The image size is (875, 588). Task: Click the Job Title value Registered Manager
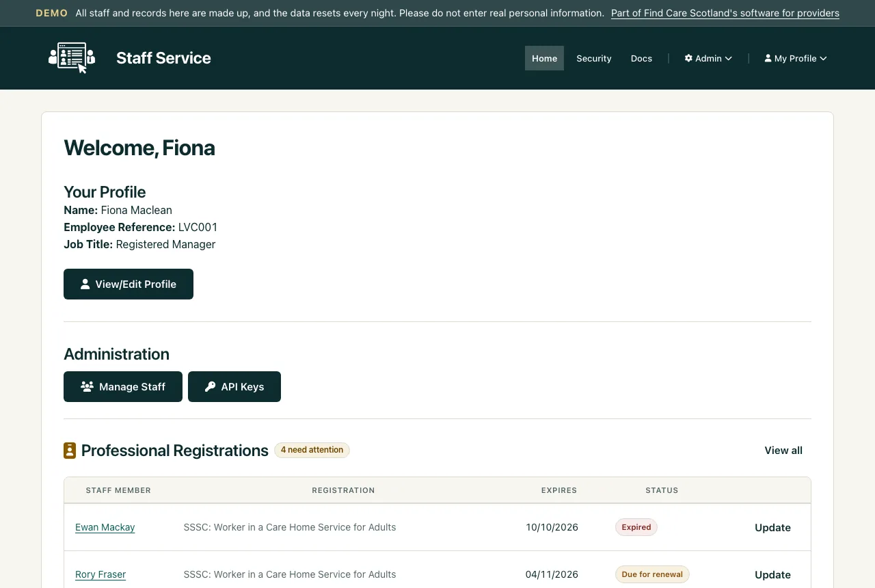coord(165,244)
